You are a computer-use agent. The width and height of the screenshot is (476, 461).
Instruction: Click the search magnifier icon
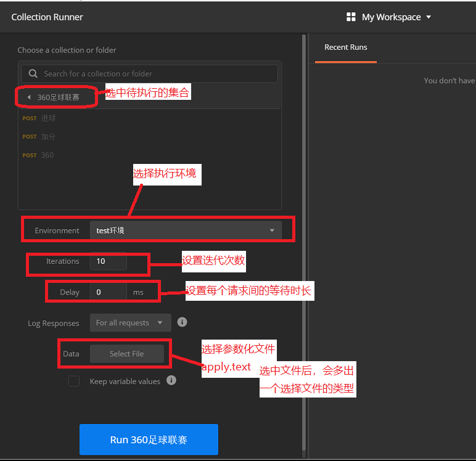pos(33,73)
